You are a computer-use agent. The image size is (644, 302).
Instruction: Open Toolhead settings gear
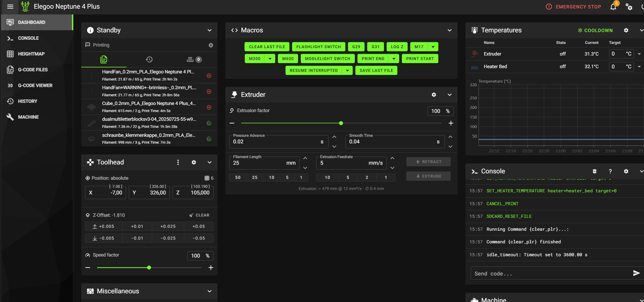(x=194, y=162)
